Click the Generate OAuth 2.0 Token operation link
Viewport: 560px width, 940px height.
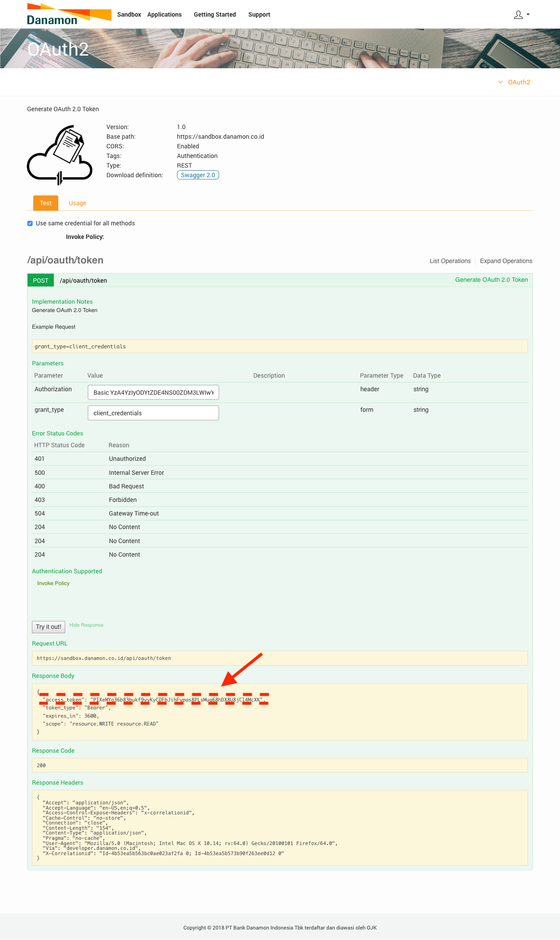[491, 280]
